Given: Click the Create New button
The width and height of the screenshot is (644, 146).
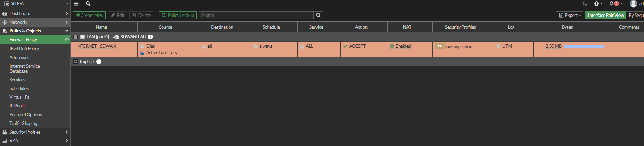Looking at the screenshot, I should 89,16.
